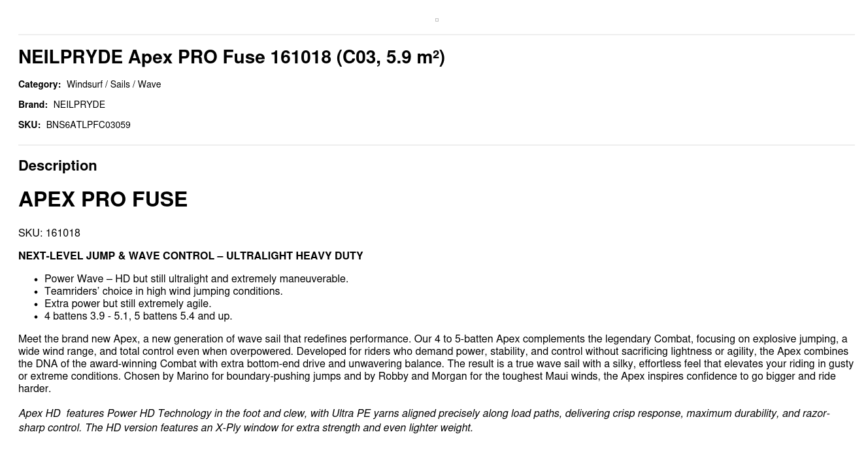Viewport: 868px width, 464px height.
Task: Click the 4 battens 3.9 - 5.1 bullet
Action: pos(138,316)
